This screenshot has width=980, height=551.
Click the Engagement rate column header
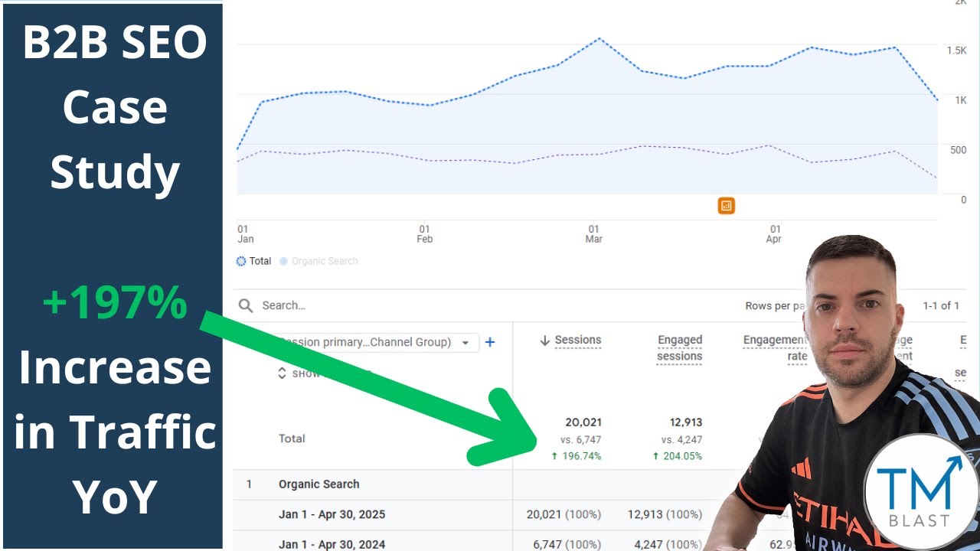(x=775, y=348)
